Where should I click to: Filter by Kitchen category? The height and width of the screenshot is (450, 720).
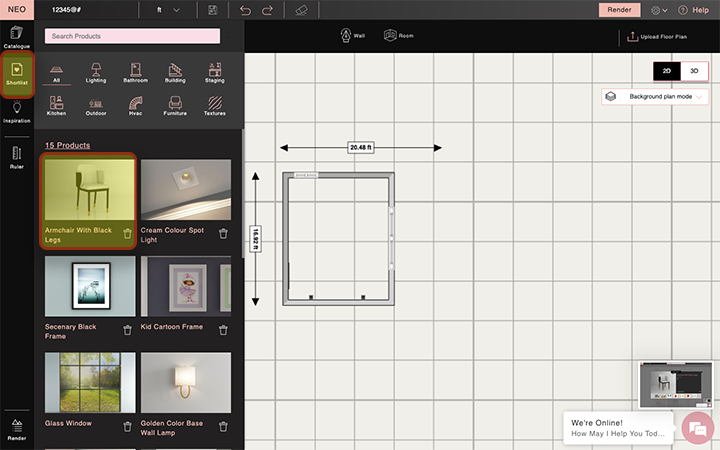pos(56,106)
